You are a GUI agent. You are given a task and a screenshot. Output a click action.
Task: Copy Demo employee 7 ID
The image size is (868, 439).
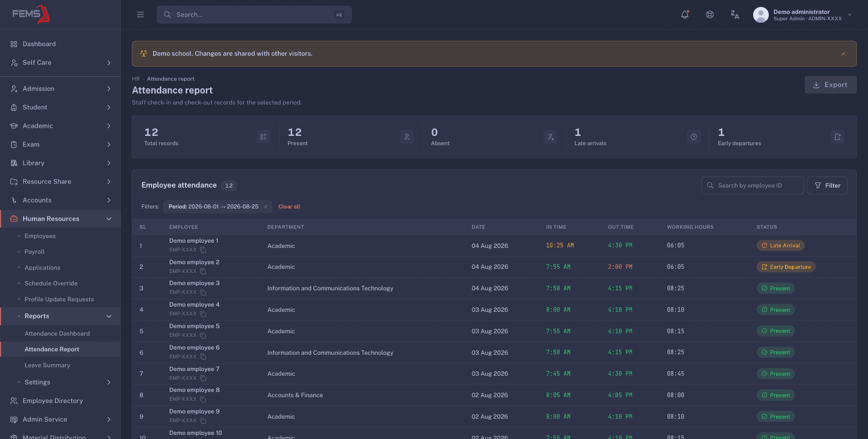pos(203,378)
